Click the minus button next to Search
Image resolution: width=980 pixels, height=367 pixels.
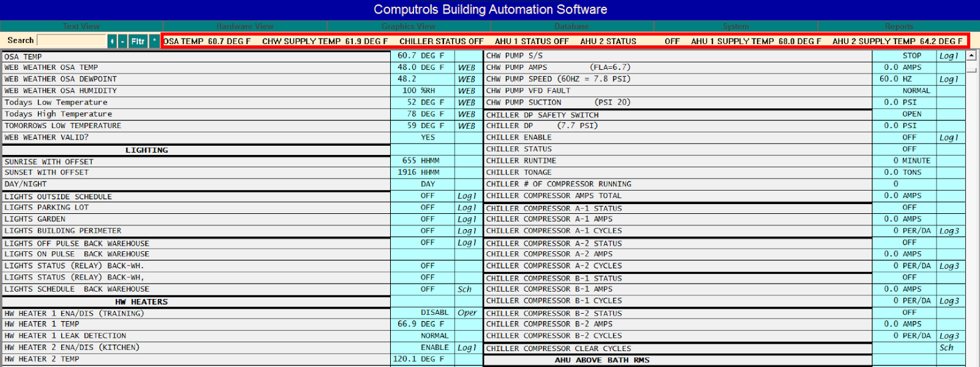123,41
